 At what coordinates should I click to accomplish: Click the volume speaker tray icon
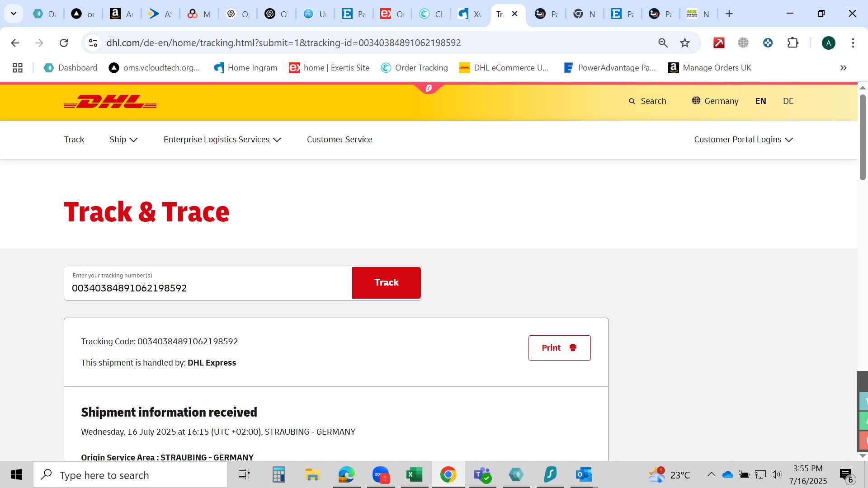pos(776,474)
